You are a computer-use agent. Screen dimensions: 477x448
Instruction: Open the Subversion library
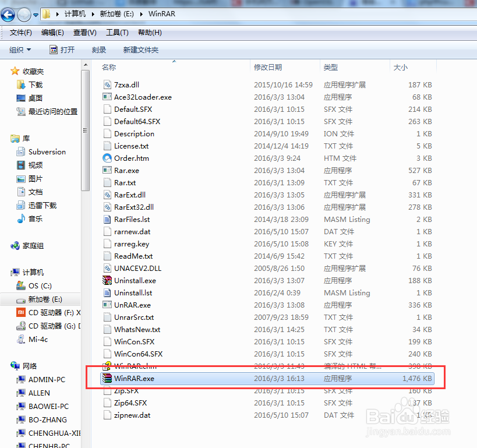41,151
